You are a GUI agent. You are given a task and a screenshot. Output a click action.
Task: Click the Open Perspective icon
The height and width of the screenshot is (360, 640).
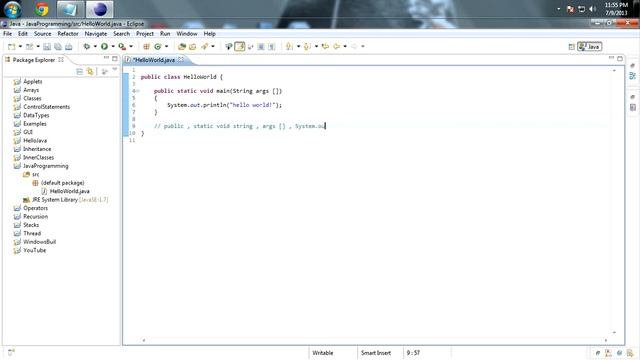coord(571,47)
